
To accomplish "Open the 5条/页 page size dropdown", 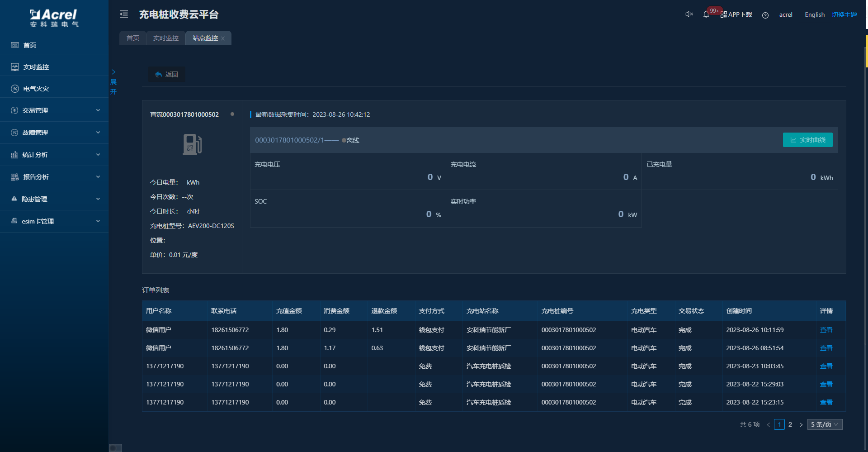I will 825,424.
